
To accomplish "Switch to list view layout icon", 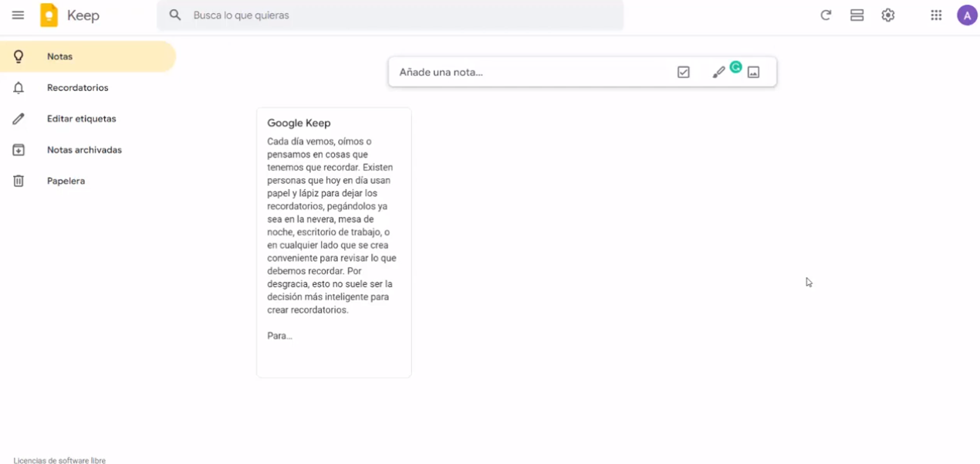I will pyautogui.click(x=857, y=15).
